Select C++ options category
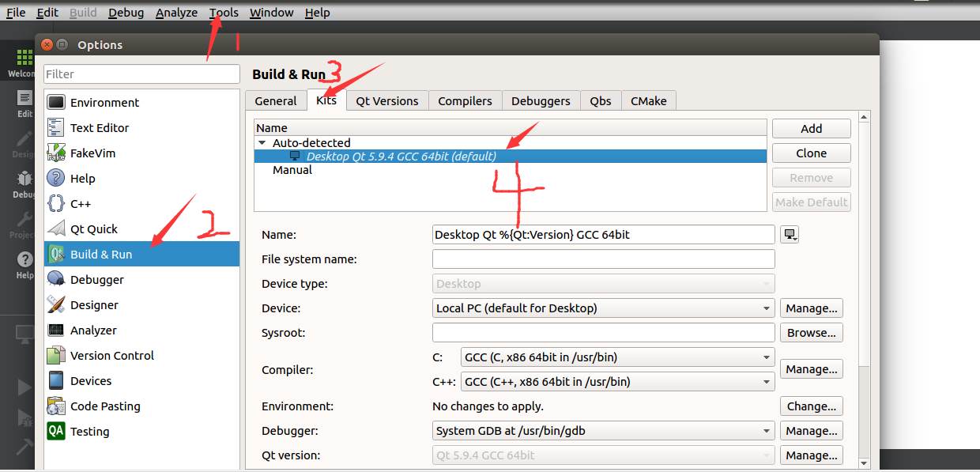The height and width of the screenshot is (472, 980). [141, 204]
